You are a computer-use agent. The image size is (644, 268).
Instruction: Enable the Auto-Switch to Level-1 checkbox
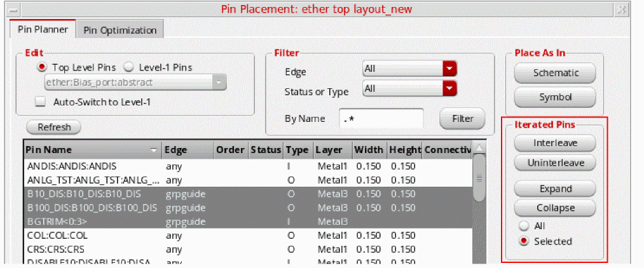(x=41, y=102)
